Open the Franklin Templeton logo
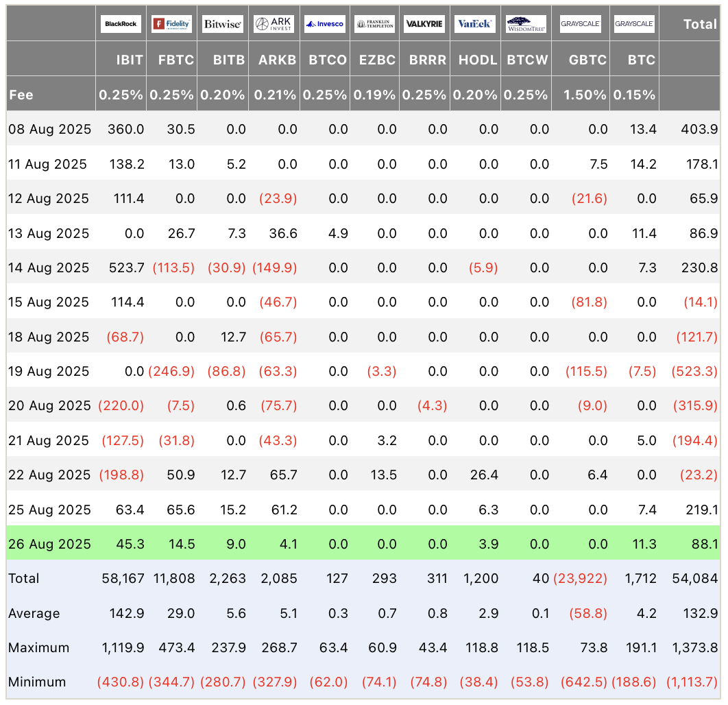The height and width of the screenshot is (705, 728). click(374, 24)
